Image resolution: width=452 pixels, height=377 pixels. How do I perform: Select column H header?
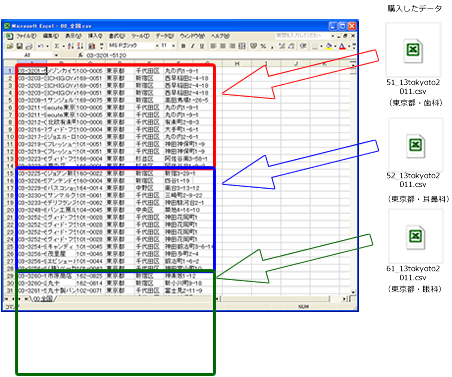point(237,63)
